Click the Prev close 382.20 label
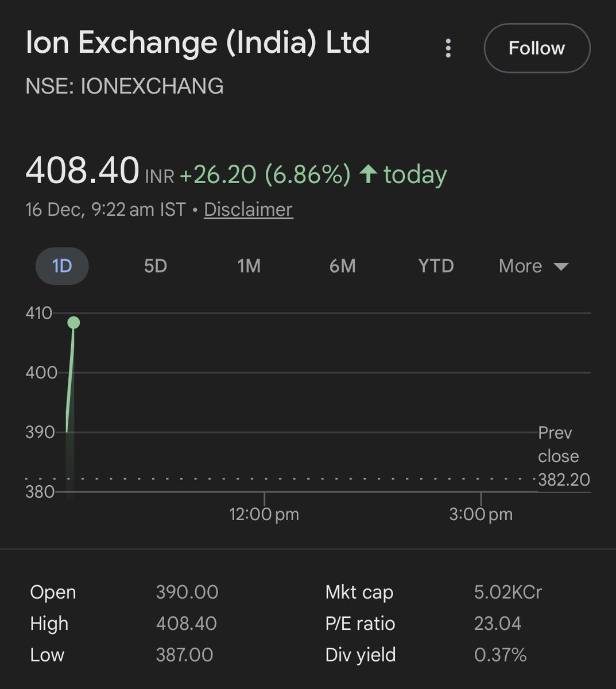This screenshot has height=689, width=616. [x=563, y=456]
